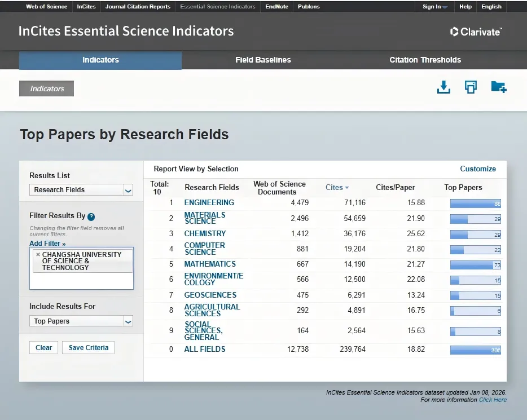
Task: Click the Top Papers column header
Action: click(x=463, y=187)
